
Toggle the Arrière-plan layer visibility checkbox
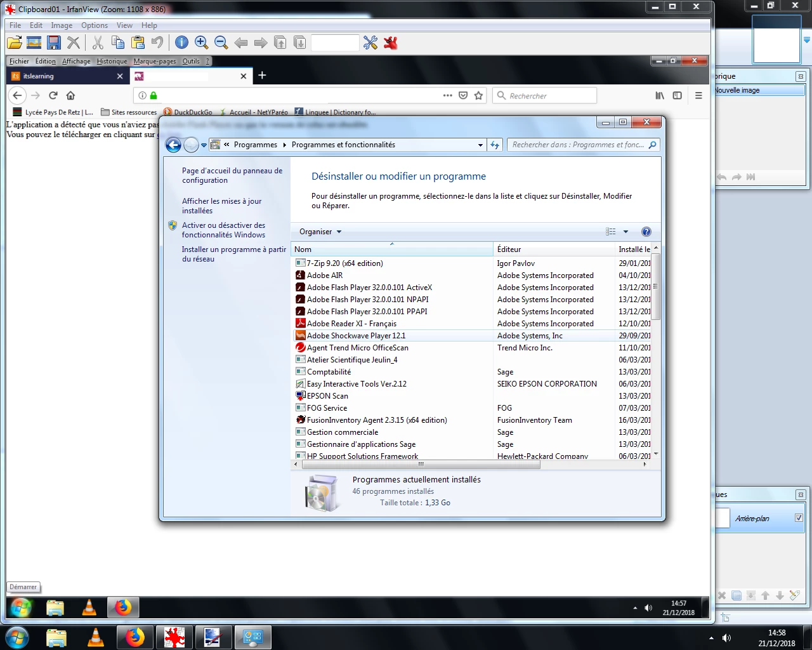799,518
